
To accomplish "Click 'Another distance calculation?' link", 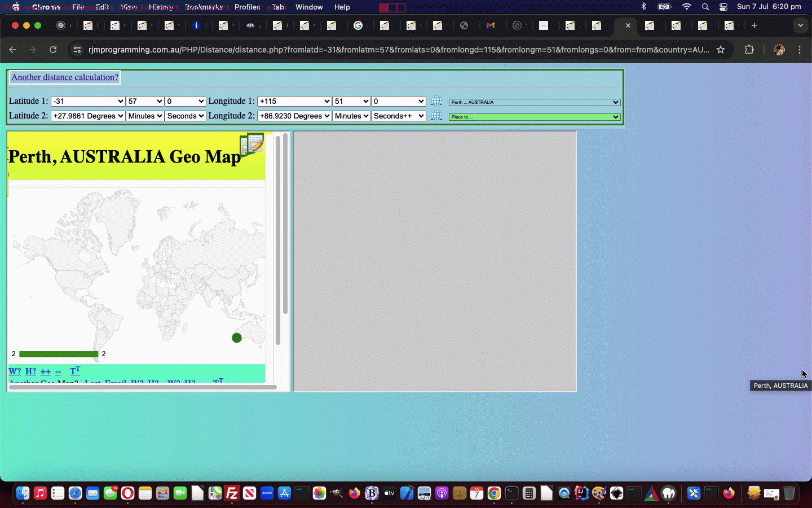I will click(x=65, y=77).
